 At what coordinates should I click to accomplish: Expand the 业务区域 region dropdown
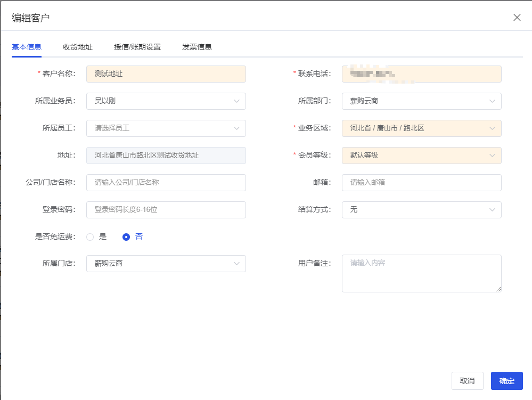[x=421, y=128]
